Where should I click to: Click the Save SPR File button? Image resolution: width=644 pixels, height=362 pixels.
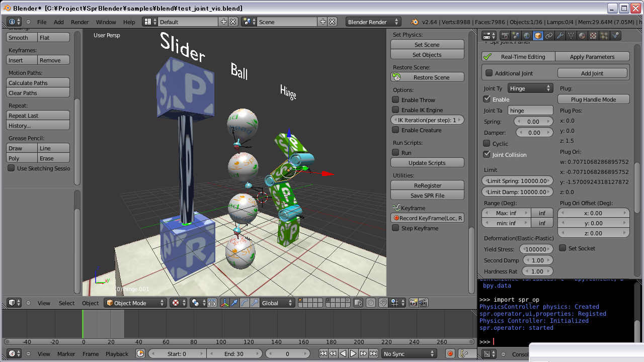tap(427, 196)
